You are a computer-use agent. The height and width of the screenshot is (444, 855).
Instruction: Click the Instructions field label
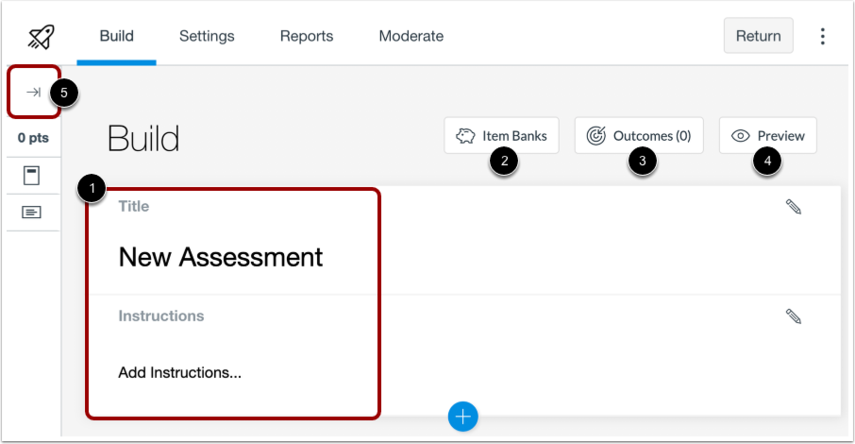(161, 316)
